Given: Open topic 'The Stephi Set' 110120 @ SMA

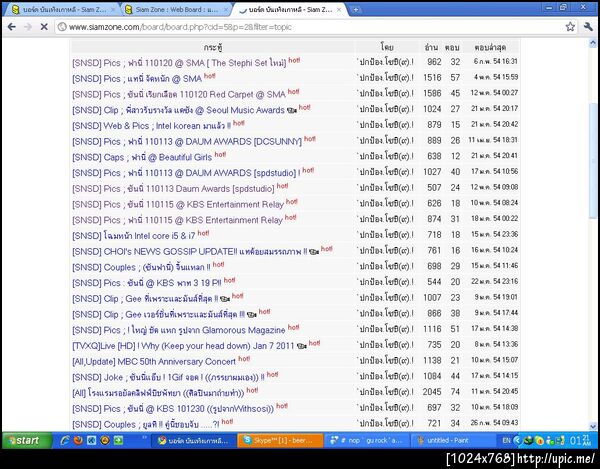Looking at the screenshot, I should coord(179,63).
